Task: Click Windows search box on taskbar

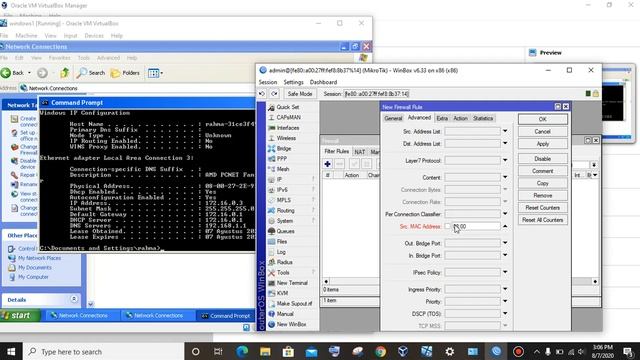Action: pos(104,351)
